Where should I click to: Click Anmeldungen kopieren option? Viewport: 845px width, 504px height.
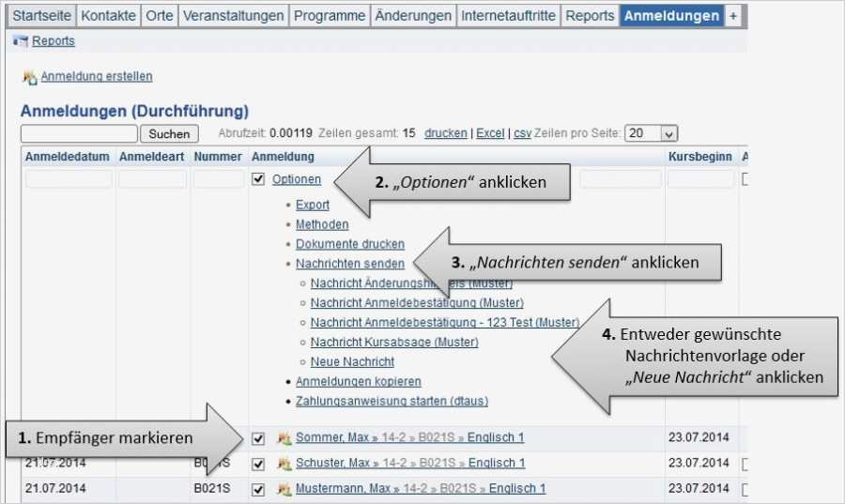(x=359, y=382)
